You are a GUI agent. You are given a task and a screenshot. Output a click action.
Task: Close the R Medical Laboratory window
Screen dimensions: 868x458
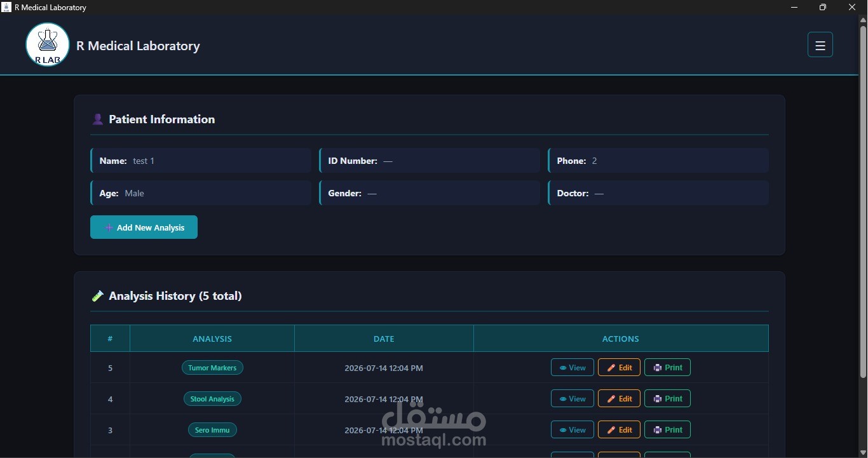tap(852, 8)
